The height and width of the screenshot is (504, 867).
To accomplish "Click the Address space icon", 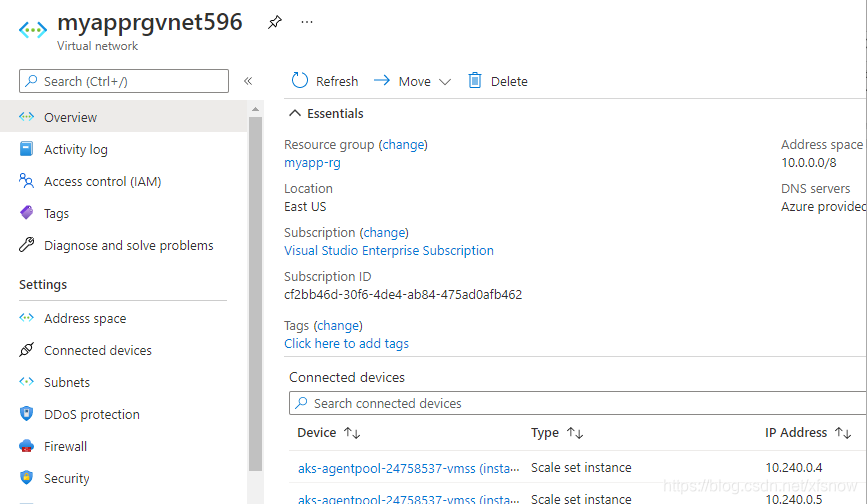I will point(27,318).
